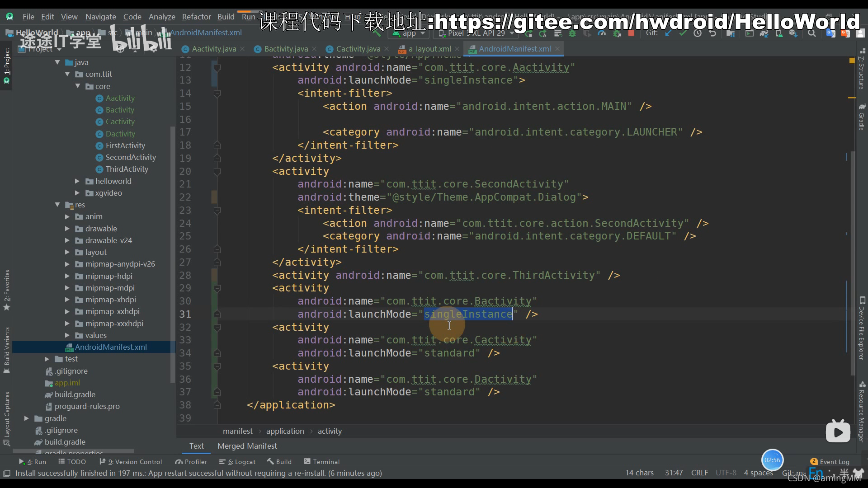Close the Aactivity.java tab
868x488 pixels.
point(242,49)
